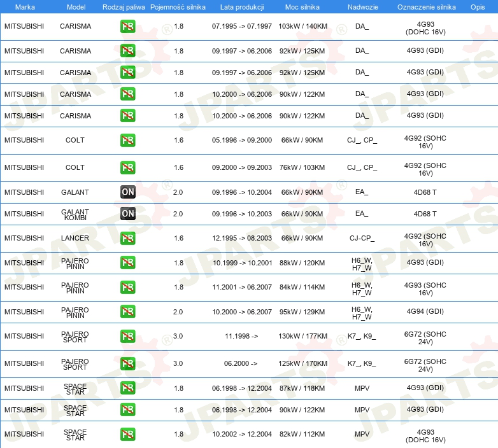The image size is (498, 448).
Task: Click the Model column header
Action: click(75, 7)
